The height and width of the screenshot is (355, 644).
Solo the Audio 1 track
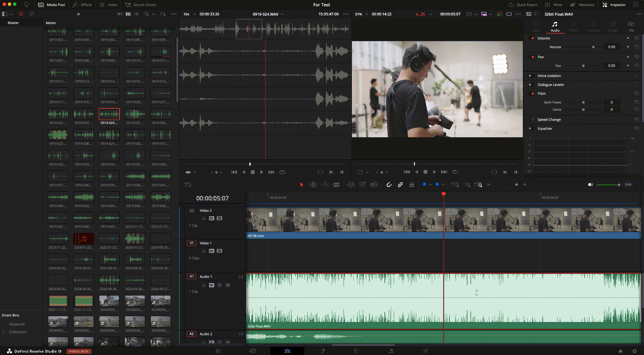(x=219, y=285)
